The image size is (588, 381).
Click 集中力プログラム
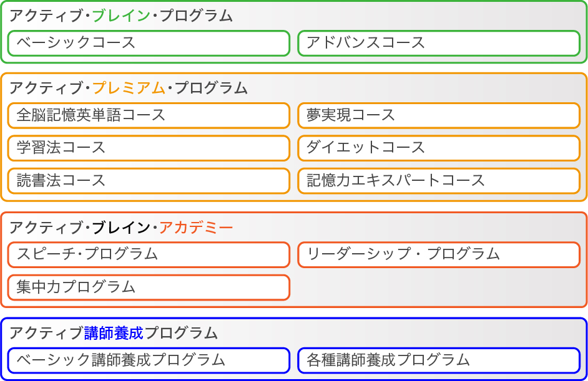[149, 287]
